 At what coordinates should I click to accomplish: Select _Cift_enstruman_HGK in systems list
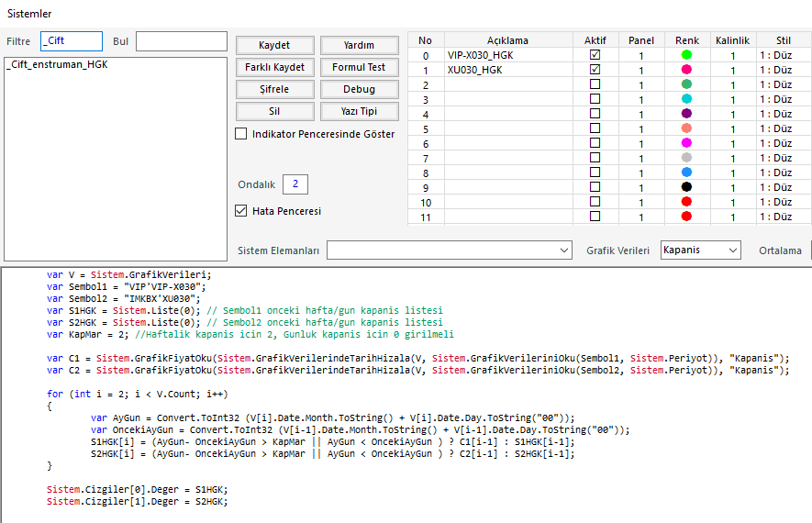58,64
